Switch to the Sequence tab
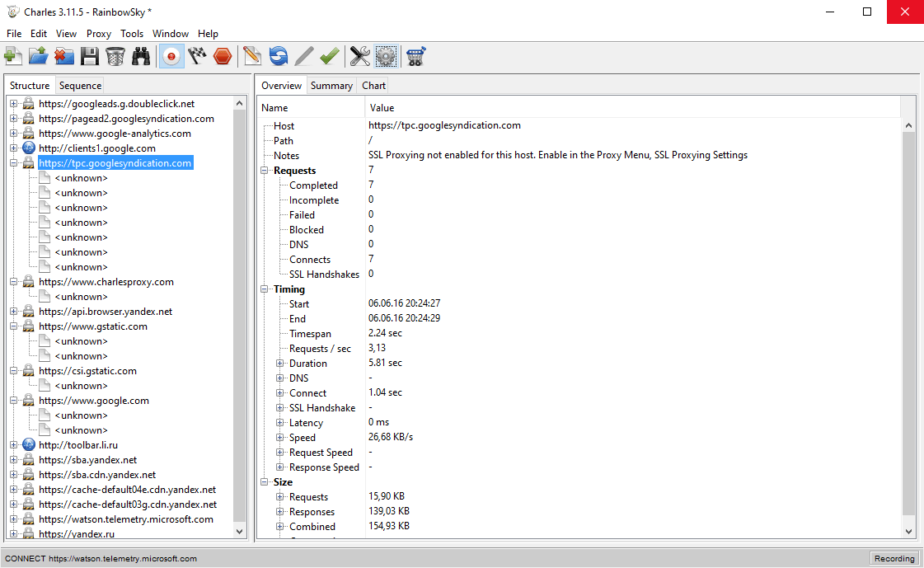 point(80,86)
